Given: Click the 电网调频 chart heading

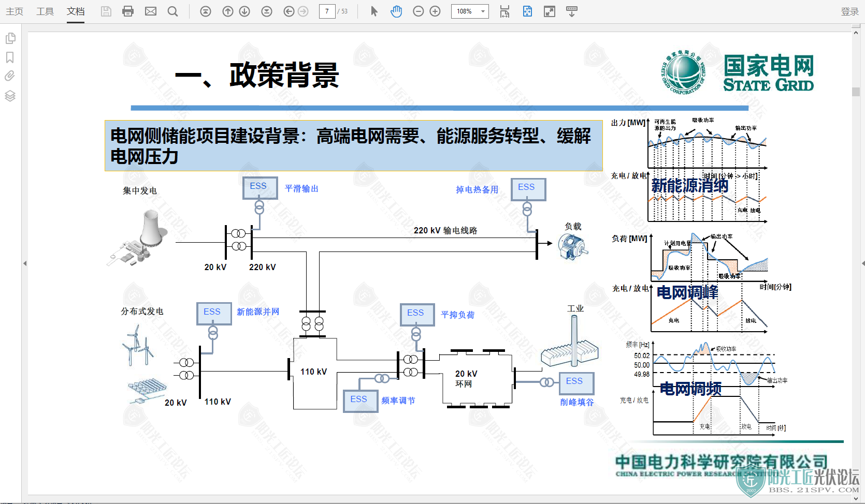Looking at the screenshot, I should [690, 389].
